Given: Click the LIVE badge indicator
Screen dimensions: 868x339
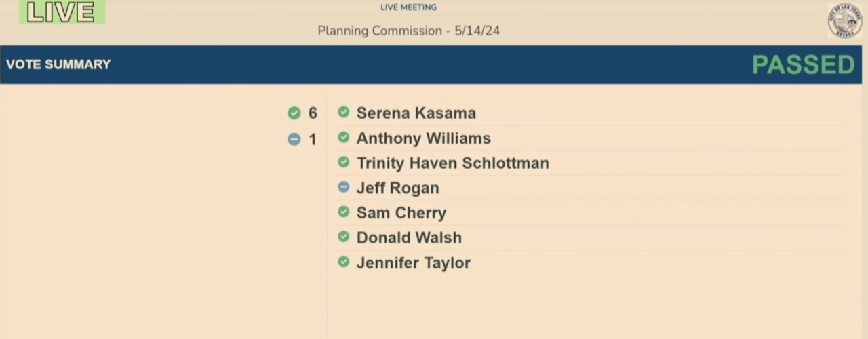Looking at the screenshot, I should (62, 12).
